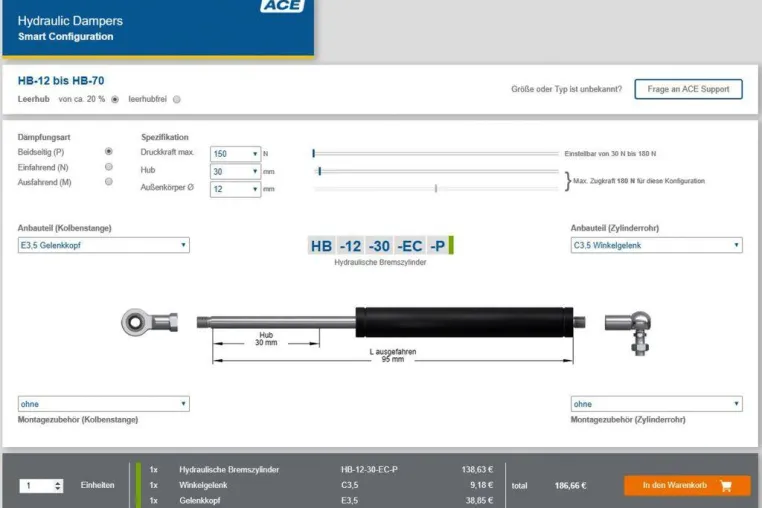Open Außenkörper Ø dropdown showing 12
The width and height of the screenshot is (762, 508).
[x=235, y=189]
